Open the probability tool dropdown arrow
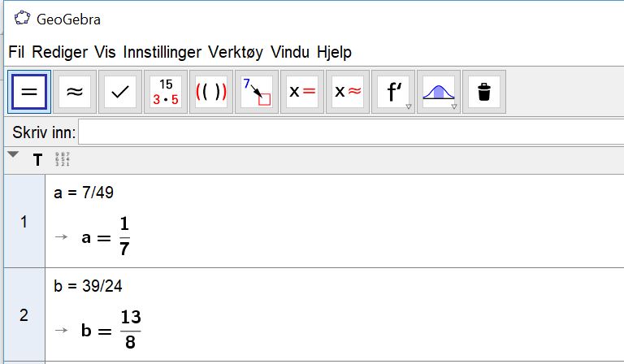The width and height of the screenshot is (624, 364). click(x=454, y=106)
